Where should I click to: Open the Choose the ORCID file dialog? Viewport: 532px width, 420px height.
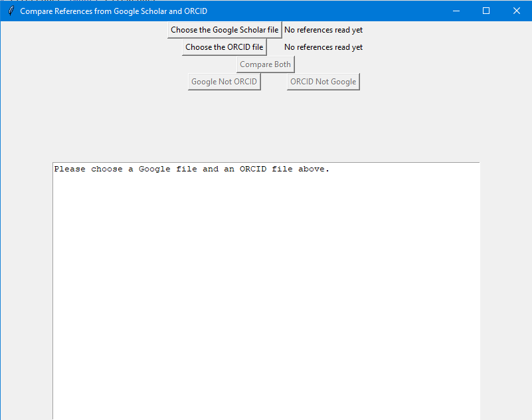(x=224, y=47)
